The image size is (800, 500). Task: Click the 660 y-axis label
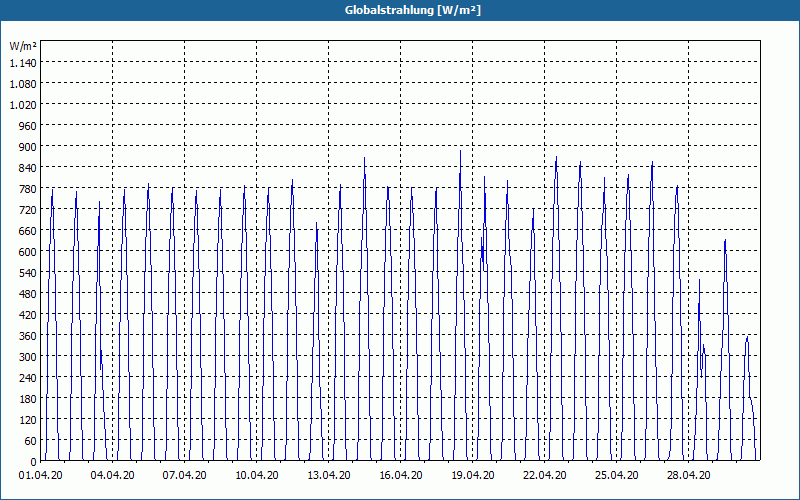28,231
